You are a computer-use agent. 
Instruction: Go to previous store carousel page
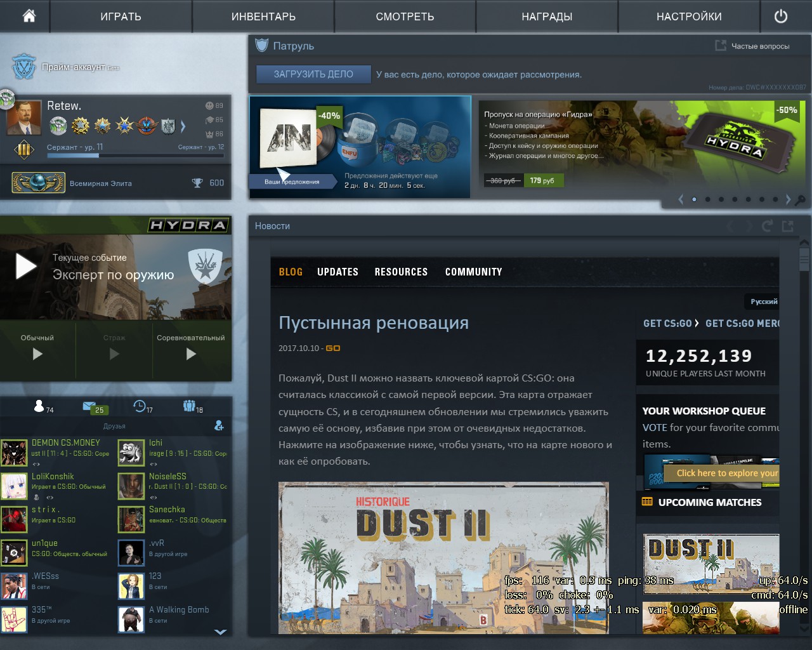click(681, 199)
